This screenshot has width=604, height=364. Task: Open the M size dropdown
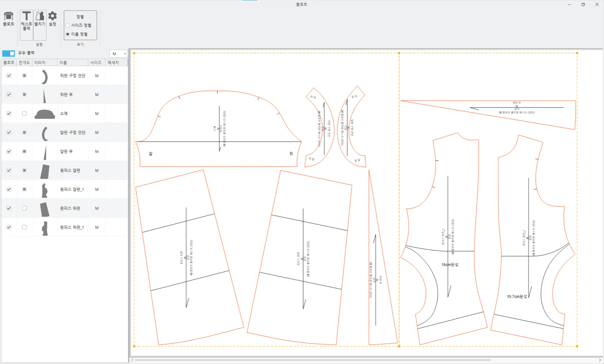[119, 54]
